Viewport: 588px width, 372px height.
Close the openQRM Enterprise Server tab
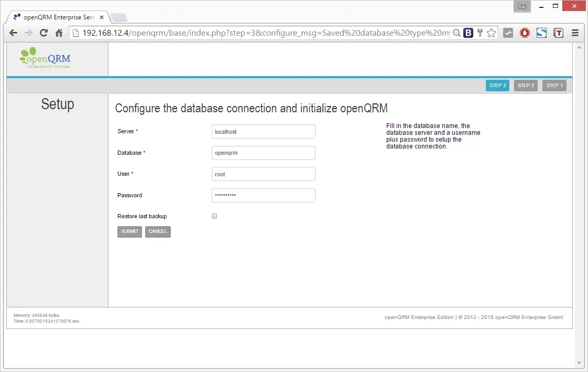point(102,17)
